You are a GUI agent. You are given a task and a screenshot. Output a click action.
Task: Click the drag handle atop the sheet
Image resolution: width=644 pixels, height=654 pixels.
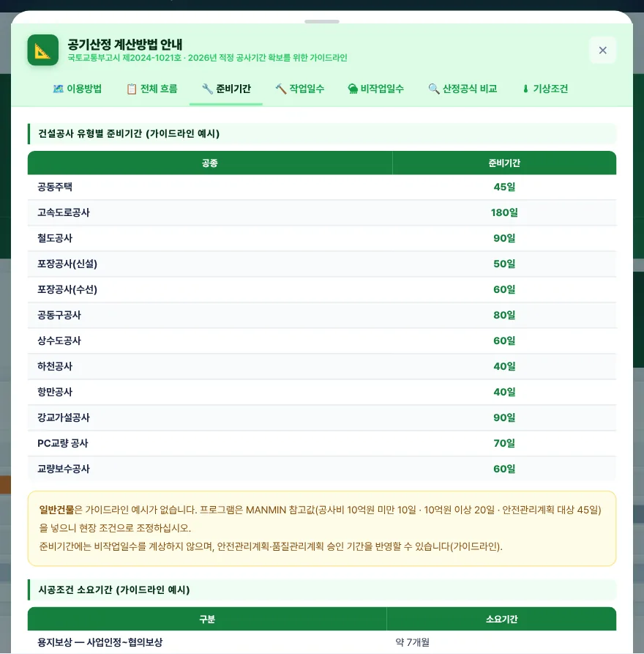pos(322,21)
